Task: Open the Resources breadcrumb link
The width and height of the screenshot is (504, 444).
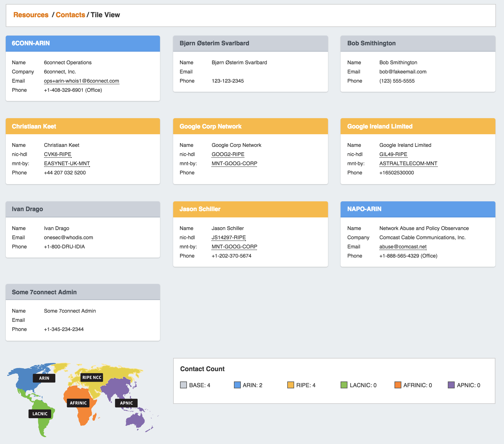Action: pyautogui.click(x=31, y=15)
